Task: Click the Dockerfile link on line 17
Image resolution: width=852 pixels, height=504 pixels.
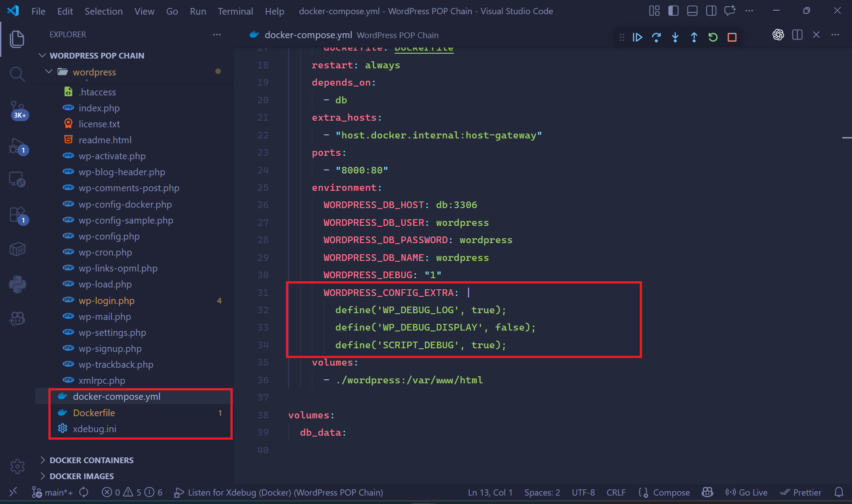Action: pos(424,48)
